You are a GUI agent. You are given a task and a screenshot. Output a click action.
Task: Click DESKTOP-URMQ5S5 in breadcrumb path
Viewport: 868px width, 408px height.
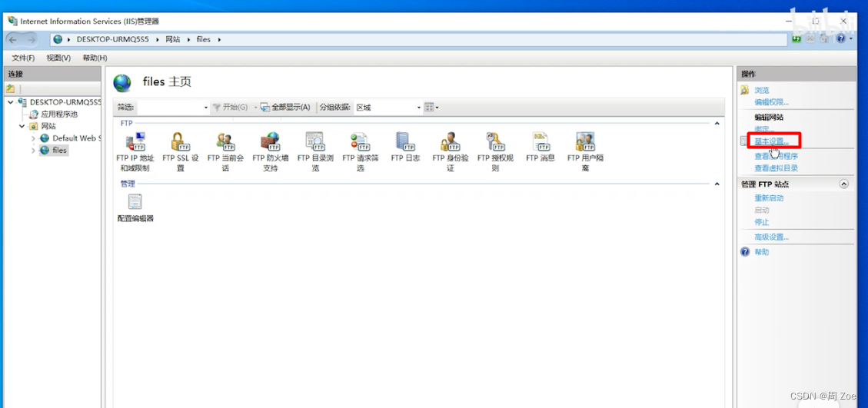pos(113,40)
